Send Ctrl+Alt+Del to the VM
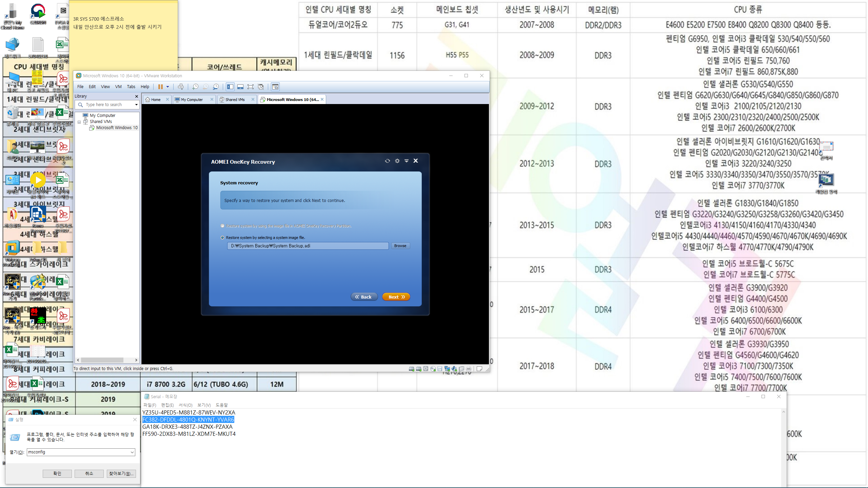 [x=181, y=87]
